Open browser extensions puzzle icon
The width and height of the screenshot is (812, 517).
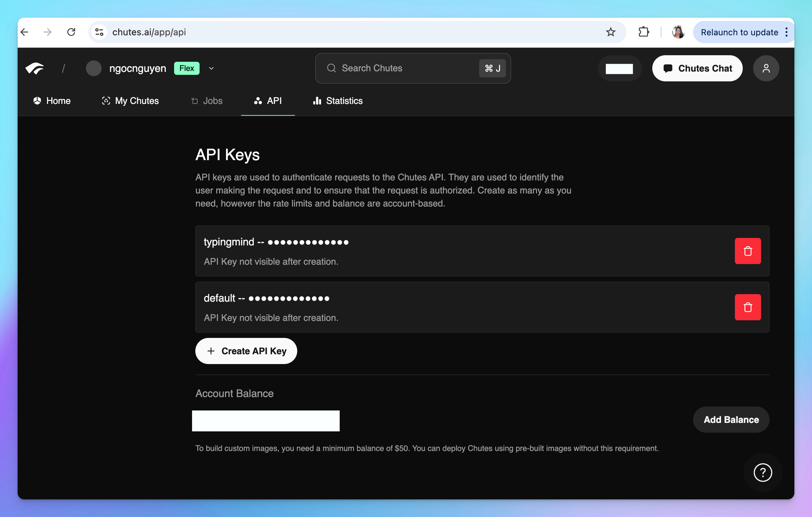tap(643, 32)
